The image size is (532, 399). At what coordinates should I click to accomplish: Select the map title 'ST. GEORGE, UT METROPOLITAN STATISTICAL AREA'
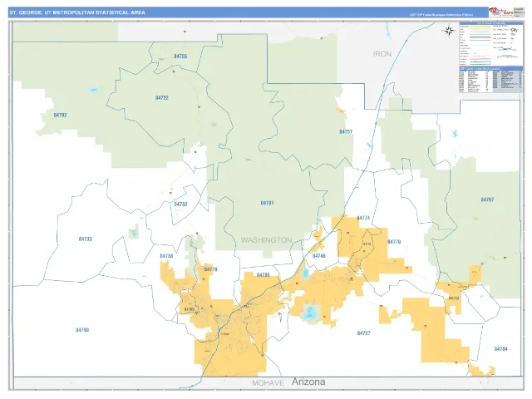77,12
